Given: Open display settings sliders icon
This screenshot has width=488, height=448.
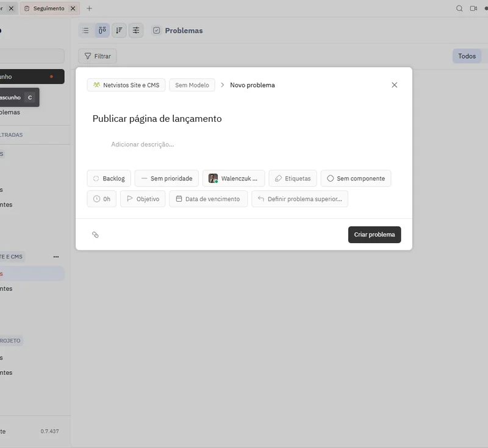Looking at the screenshot, I should (136, 30).
